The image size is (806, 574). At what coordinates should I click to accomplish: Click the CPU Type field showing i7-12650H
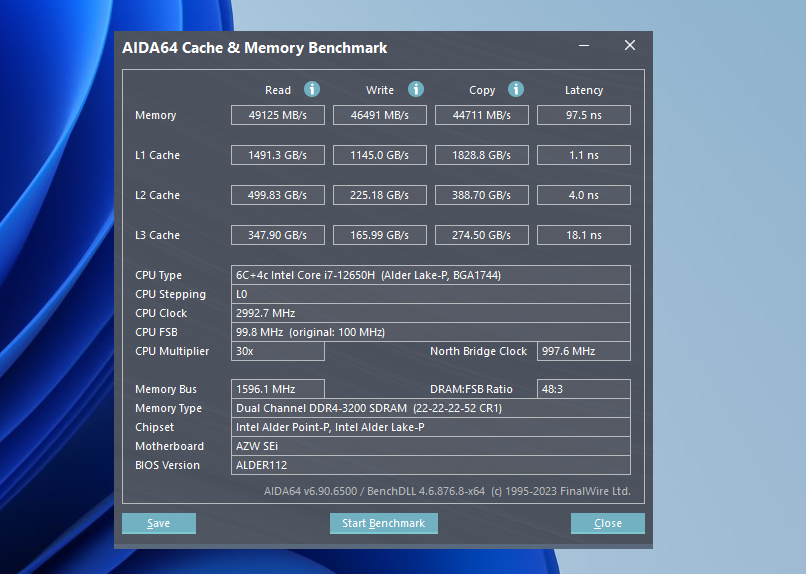(x=430, y=275)
